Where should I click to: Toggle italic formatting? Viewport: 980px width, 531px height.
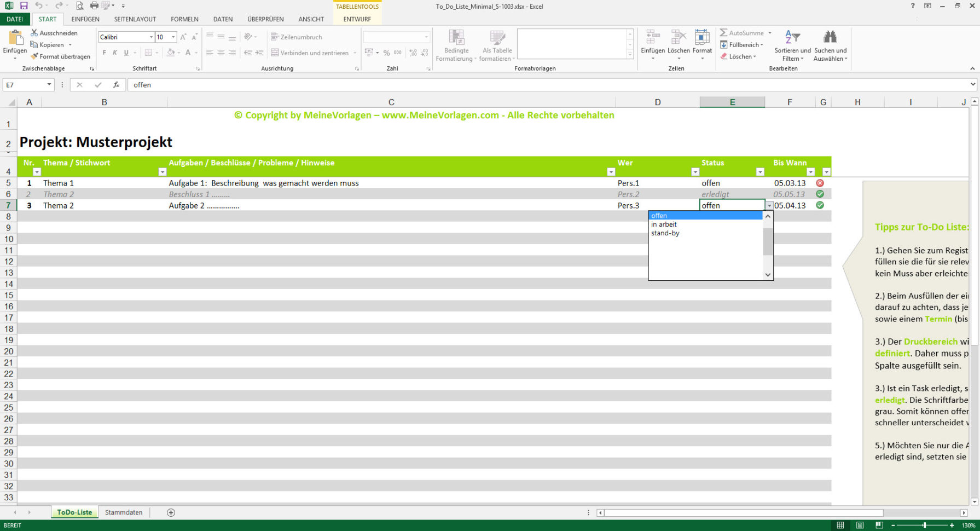click(114, 53)
